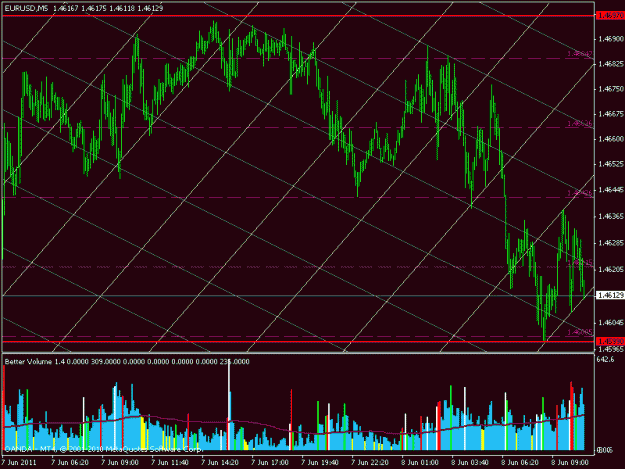Click the current price label 1.46129
Viewport: 625px width, 469px height.
point(610,295)
